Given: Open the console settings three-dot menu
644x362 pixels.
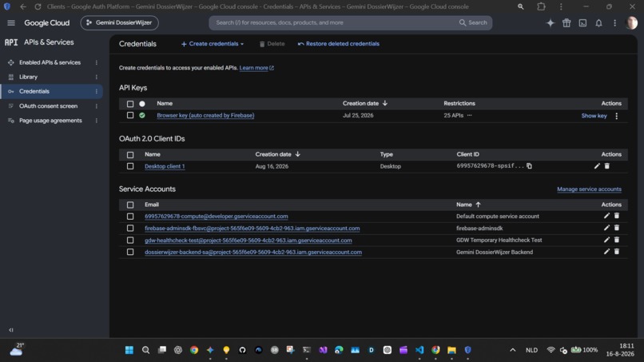Looking at the screenshot, I should click(x=615, y=23).
